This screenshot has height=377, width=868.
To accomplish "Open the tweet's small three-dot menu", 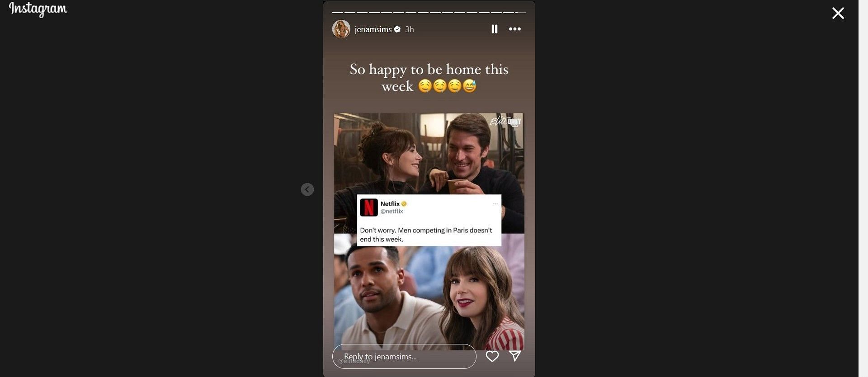I will (495, 204).
